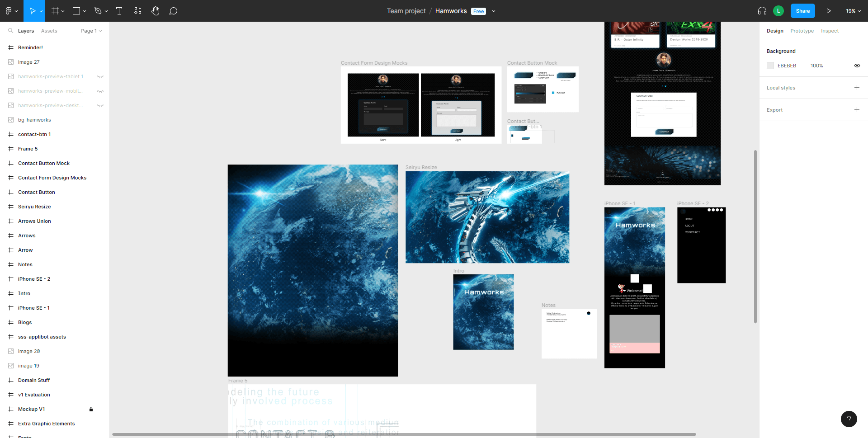Select the Rectangle shape tool

(76, 11)
